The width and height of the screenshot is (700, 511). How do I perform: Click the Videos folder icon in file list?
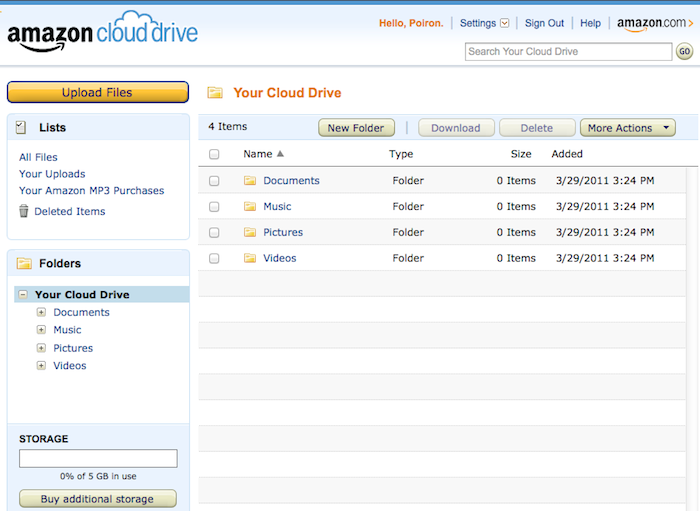(x=250, y=259)
